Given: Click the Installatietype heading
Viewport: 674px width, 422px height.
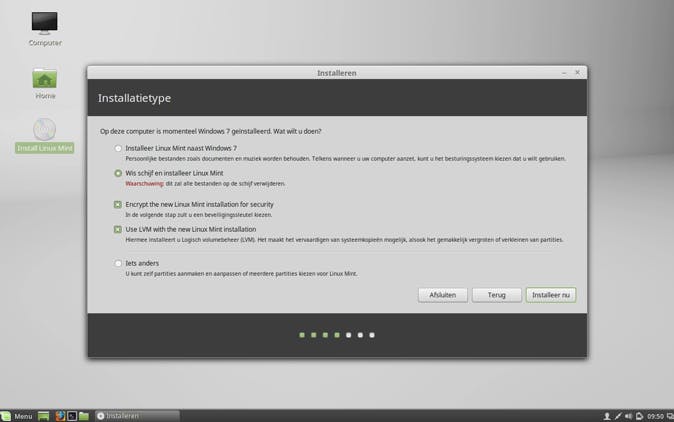Looking at the screenshot, I should pos(134,98).
